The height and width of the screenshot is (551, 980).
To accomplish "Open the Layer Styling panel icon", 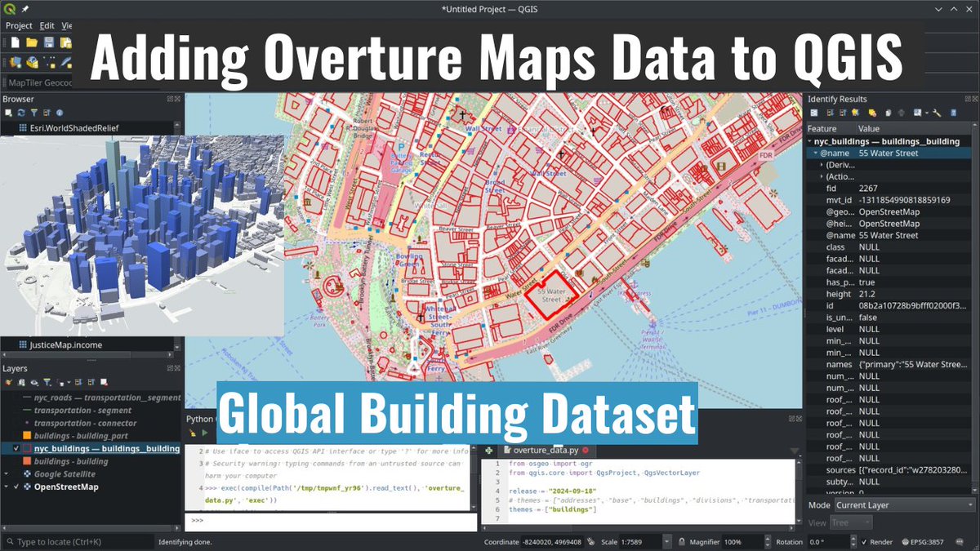I will pyautogui.click(x=10, y=381).
